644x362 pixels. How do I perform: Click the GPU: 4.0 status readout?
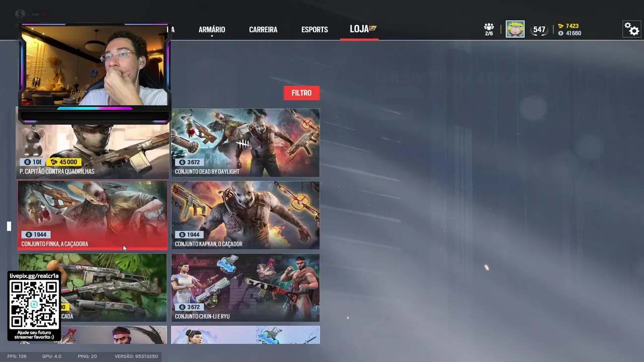[52, 356]
